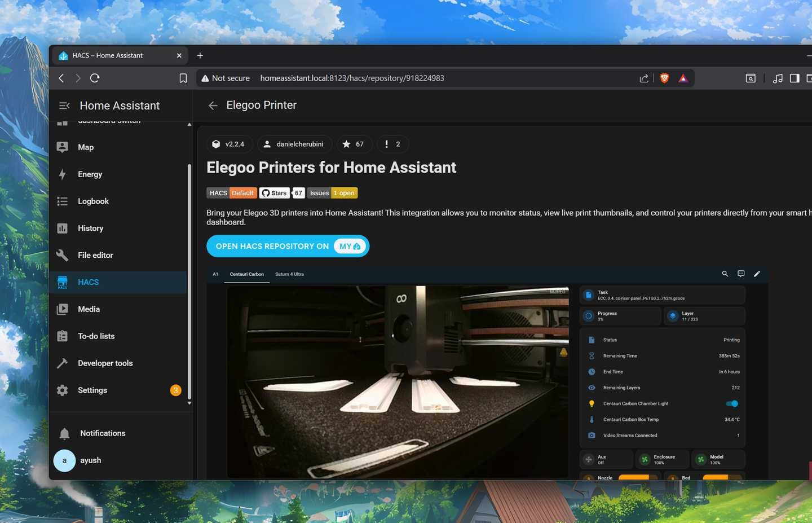
Task: Click the Brave Shields lion icon
Action: point(664,78)
